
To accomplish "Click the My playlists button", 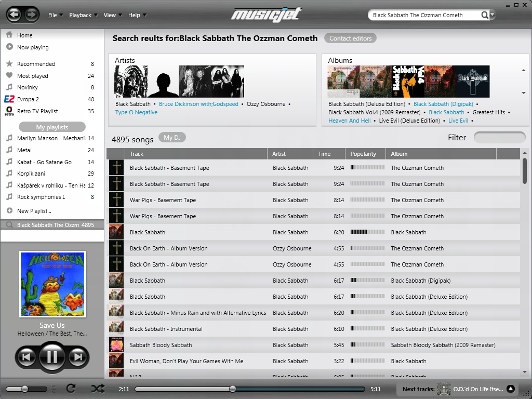I will 52,127.
